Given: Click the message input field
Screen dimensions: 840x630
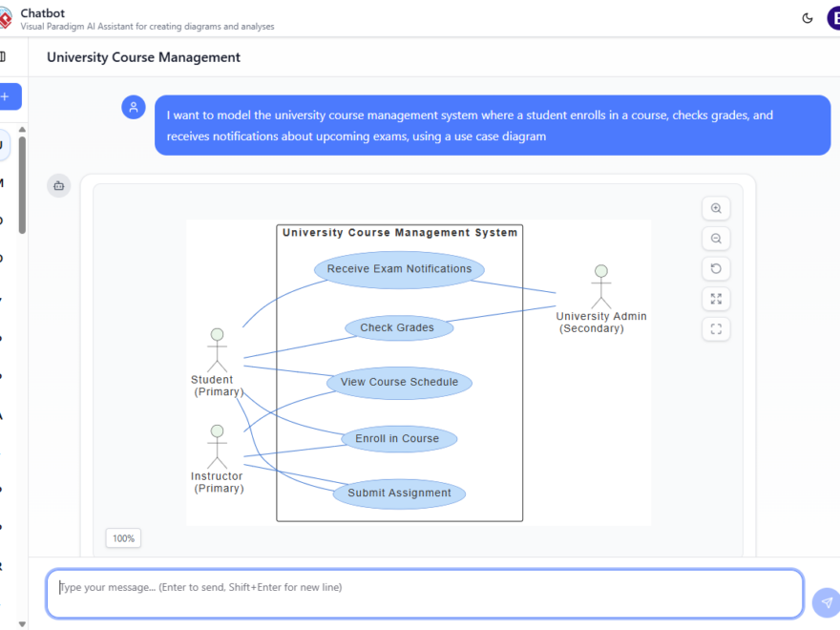Looking at the screenshot, I should [x=420, y=593].
